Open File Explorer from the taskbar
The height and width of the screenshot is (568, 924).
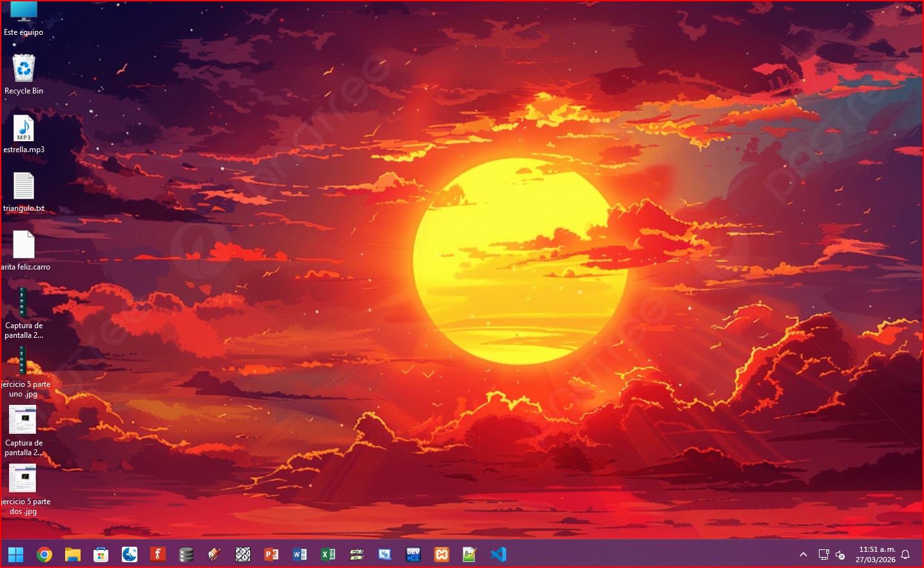[72, 554]
